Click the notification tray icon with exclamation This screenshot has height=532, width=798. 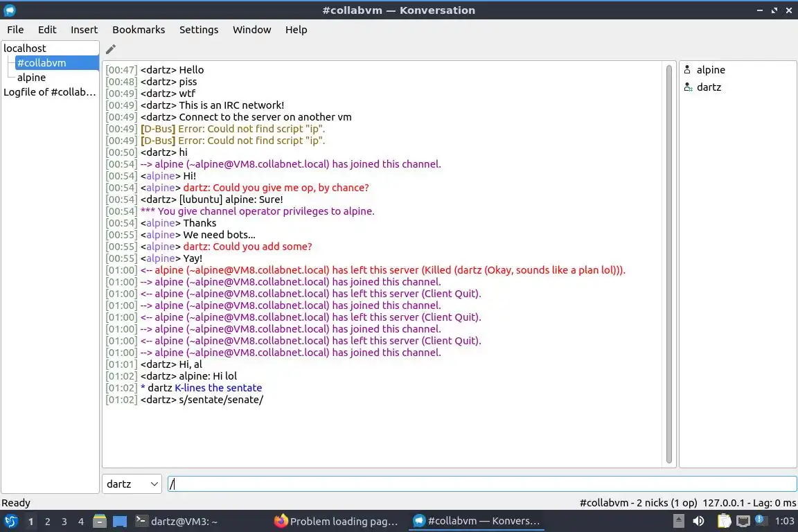coord(760,520)
